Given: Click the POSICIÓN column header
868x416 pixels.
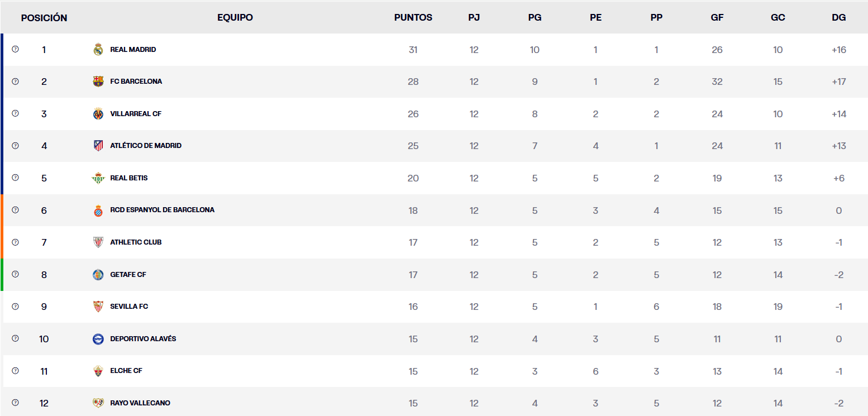Looking at the screenshot, I should [x=44, y=18].
